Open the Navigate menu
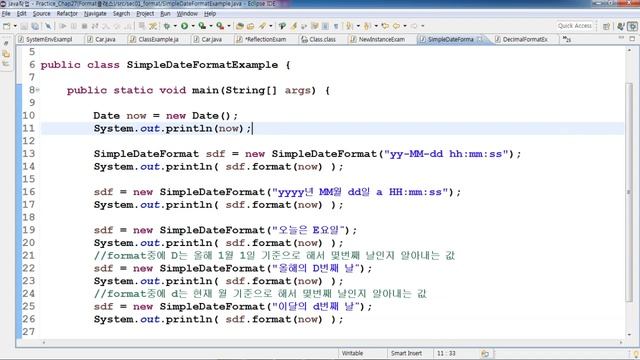640x360 pixels. (95, 13)
